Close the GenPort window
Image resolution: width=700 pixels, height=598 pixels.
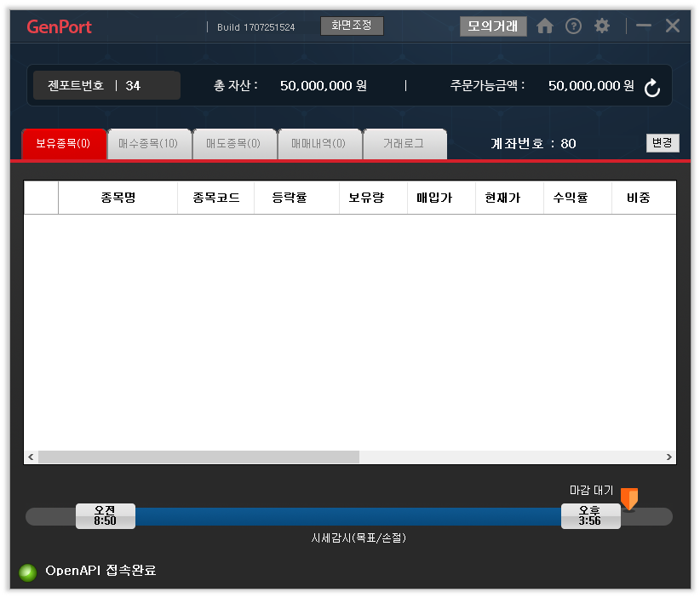[x=672, y=26]
